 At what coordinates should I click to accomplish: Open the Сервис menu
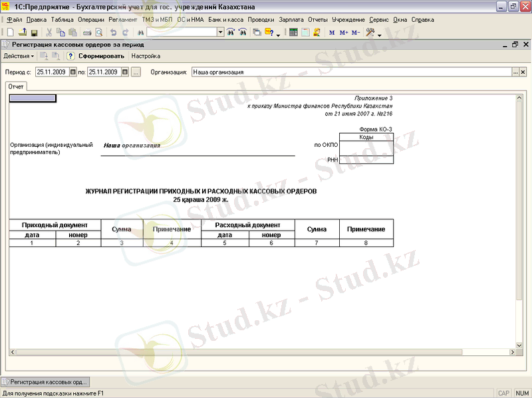click(x=379, y=20)
